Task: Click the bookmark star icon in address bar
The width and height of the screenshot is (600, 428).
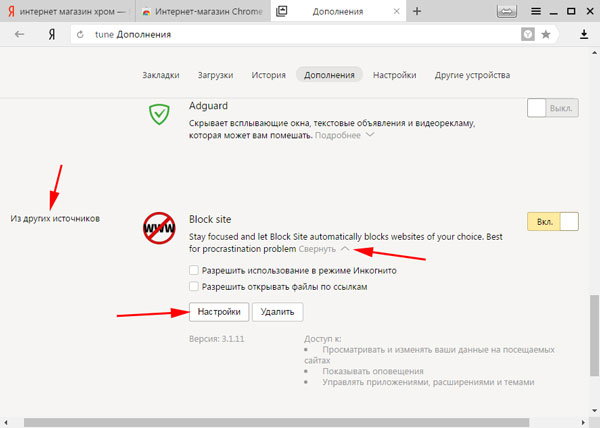Action: (x=546, y=34)
